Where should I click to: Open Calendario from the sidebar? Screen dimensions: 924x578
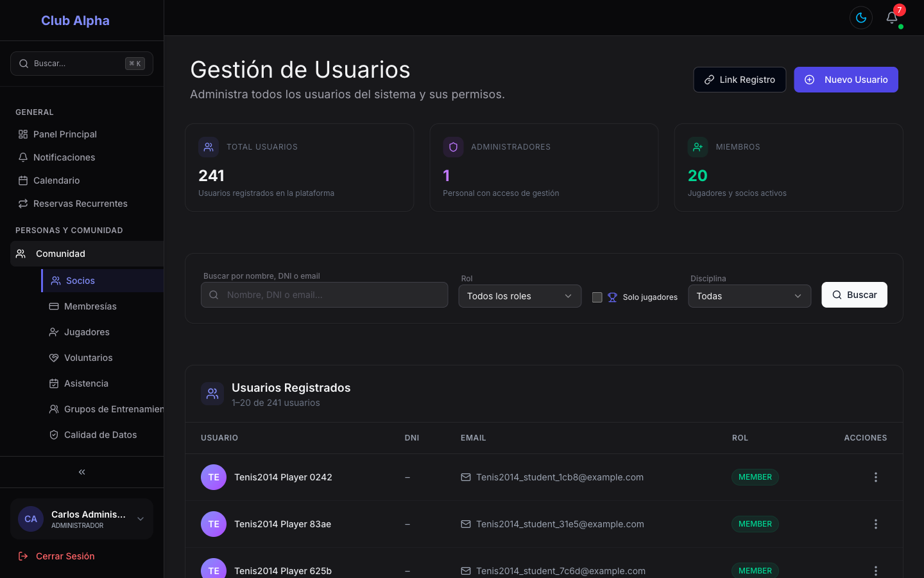coord(81,180)
